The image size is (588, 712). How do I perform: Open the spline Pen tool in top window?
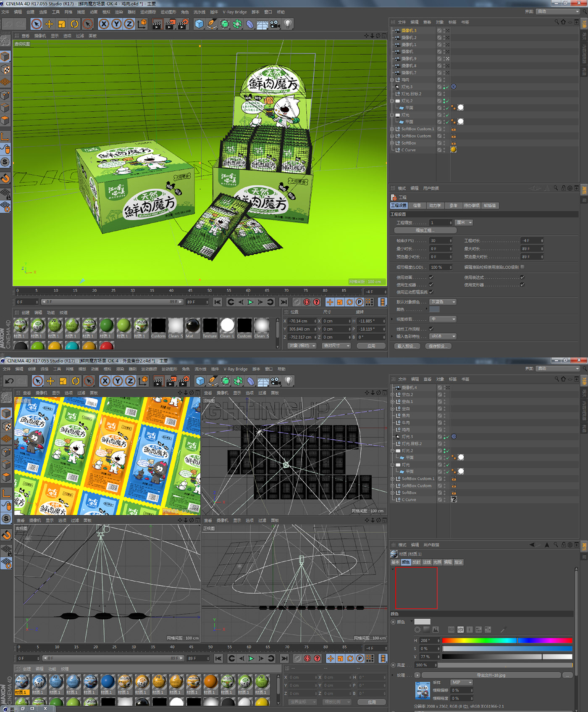212,24
